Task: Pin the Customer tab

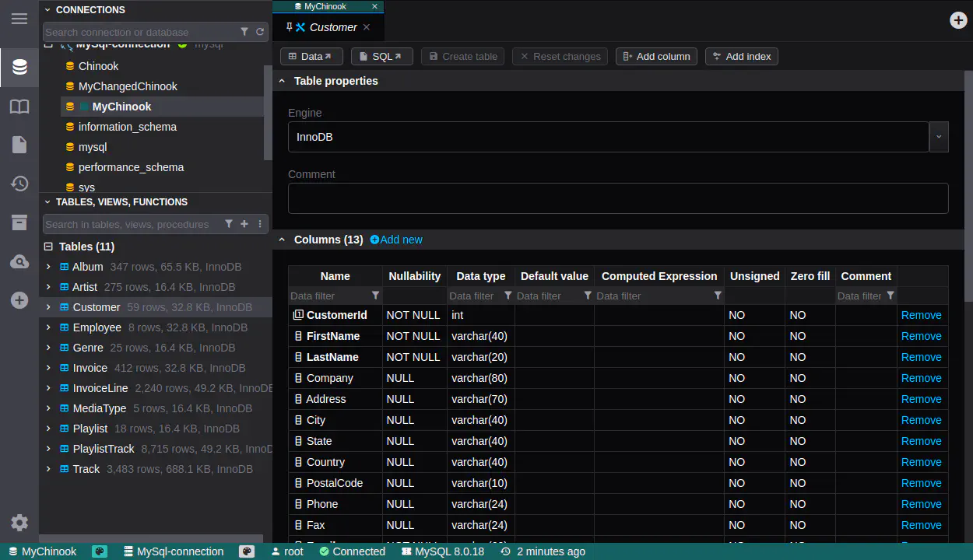Action: click(290, 27)
